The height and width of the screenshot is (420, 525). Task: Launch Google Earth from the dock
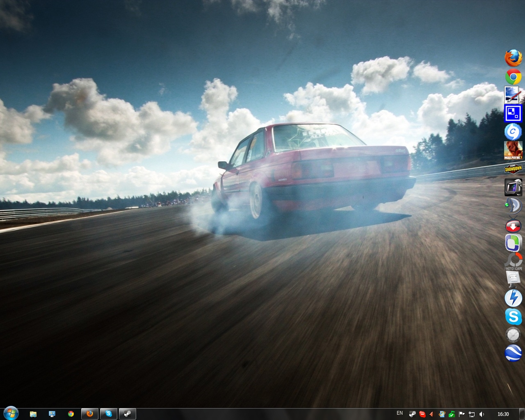click(x=513, y=353)
